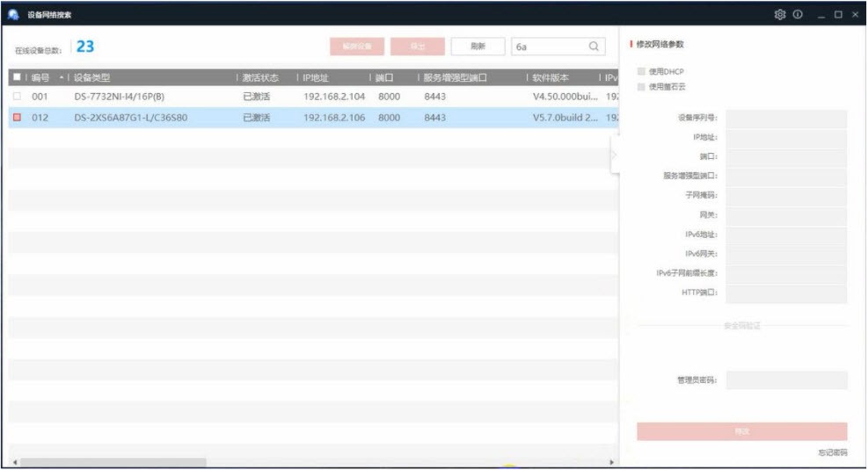Collapse the side panel with chevron arrow
This screenshot has height=470, width=868.
[615, 155]
